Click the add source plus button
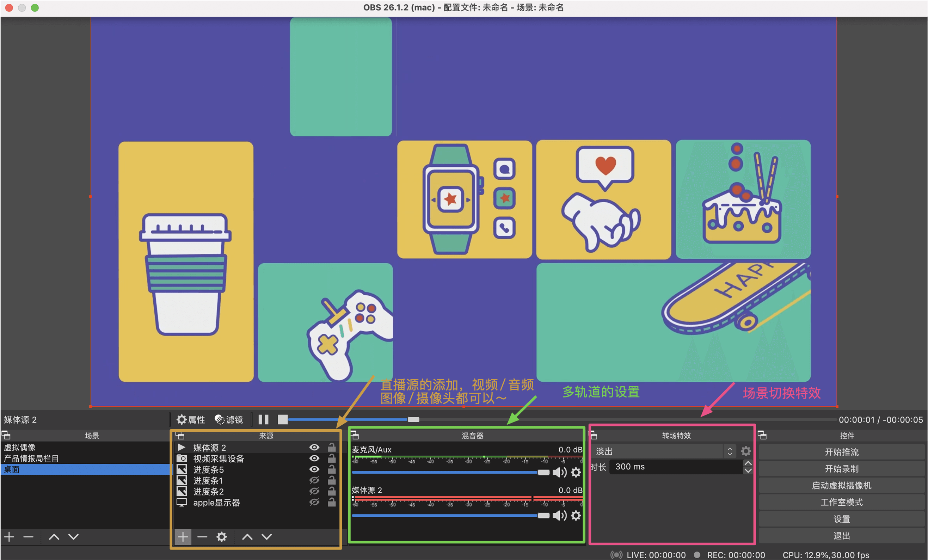 (x=183, y=537)
